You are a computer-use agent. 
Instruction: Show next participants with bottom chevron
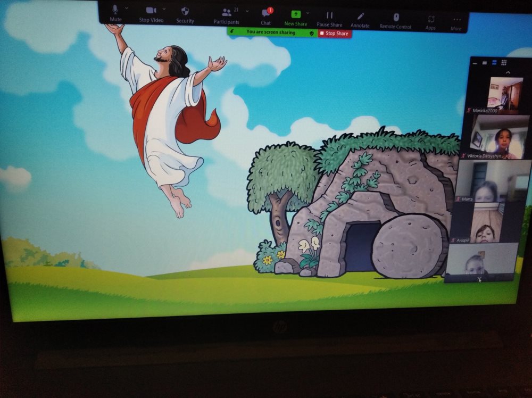pyautogui.click(x=479, y=279)
